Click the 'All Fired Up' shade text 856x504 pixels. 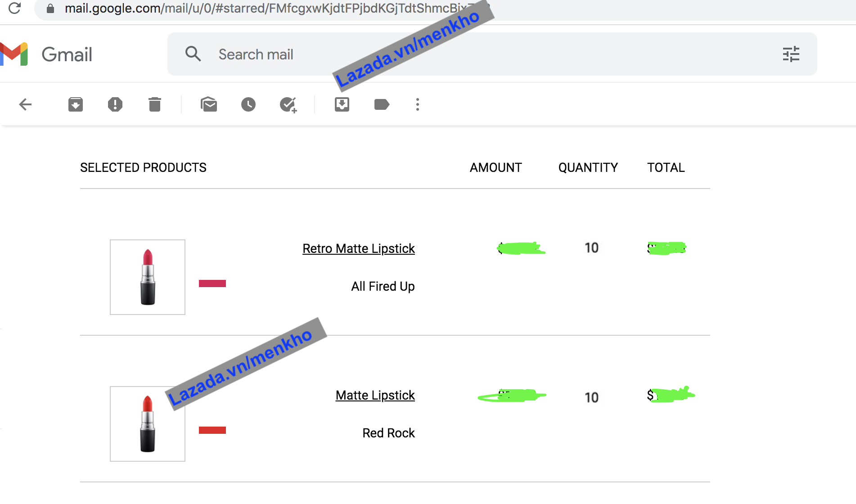383,286
